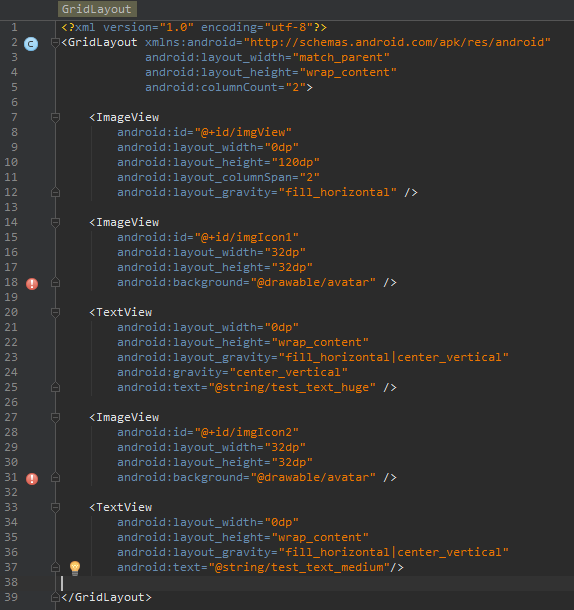Click the opening <GridLayout tag name on line 2
The image size is (574, 610).
[99, 42]
